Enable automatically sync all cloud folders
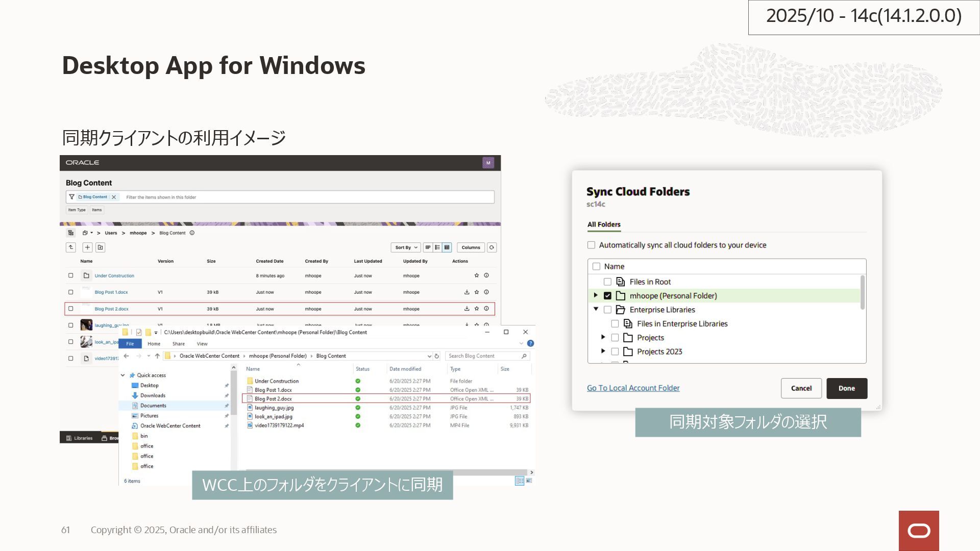Viewport: 980px width, 551px height. coord(591,245)
